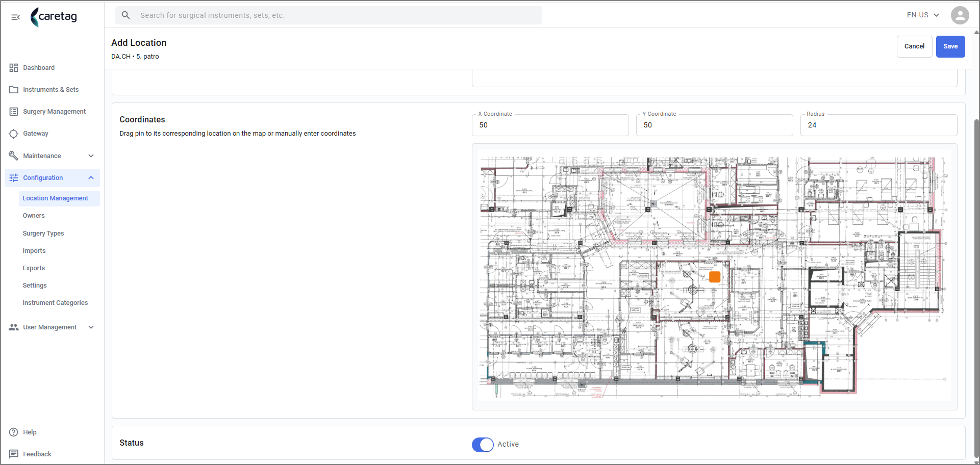The height and width of the screenshot is (465, 980).
Task: Toggle the Active status switch
Action: pos(483,445)
